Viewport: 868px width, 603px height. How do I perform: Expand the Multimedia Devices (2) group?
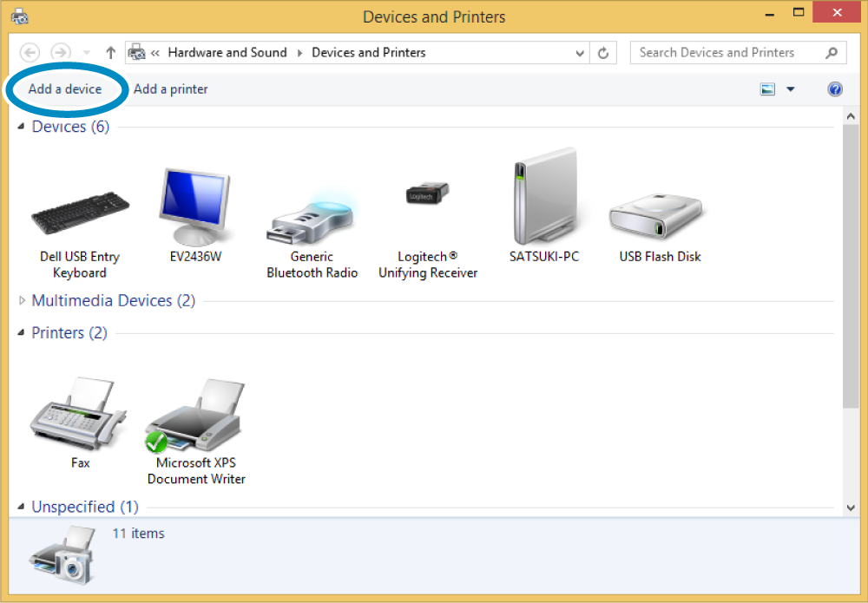coord(22,301)
